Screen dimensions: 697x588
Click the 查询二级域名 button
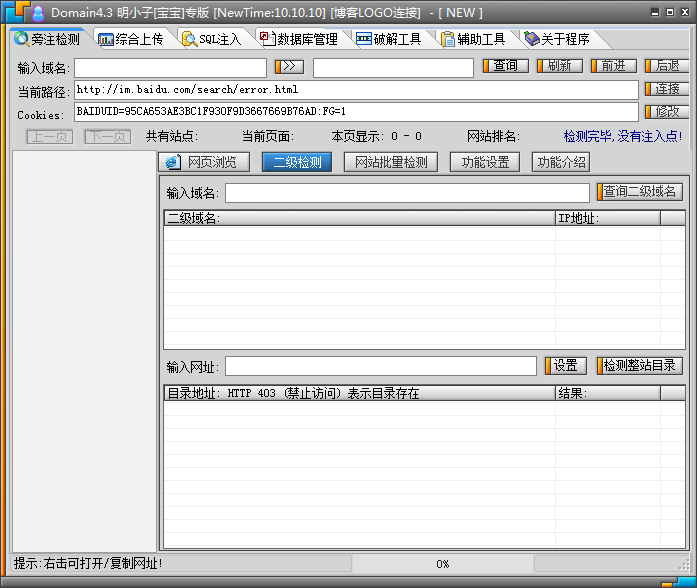click(640, 192)
